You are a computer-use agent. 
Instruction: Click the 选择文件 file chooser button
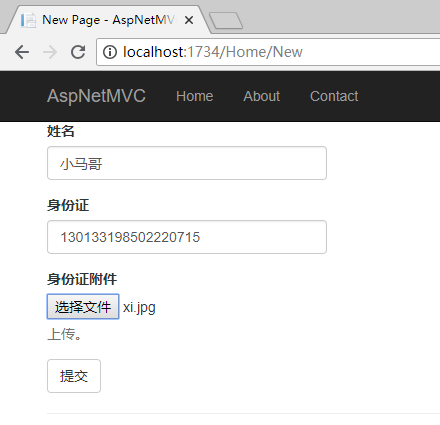[x=83, y=307]
